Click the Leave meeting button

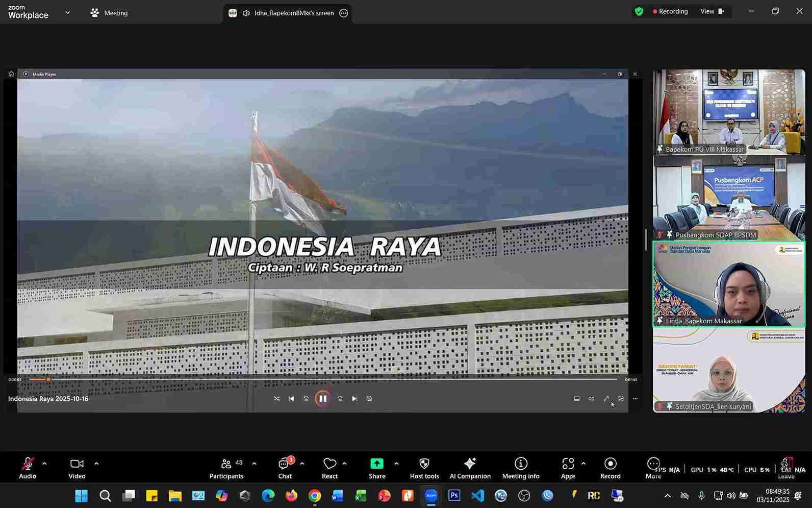click(786, 468)
